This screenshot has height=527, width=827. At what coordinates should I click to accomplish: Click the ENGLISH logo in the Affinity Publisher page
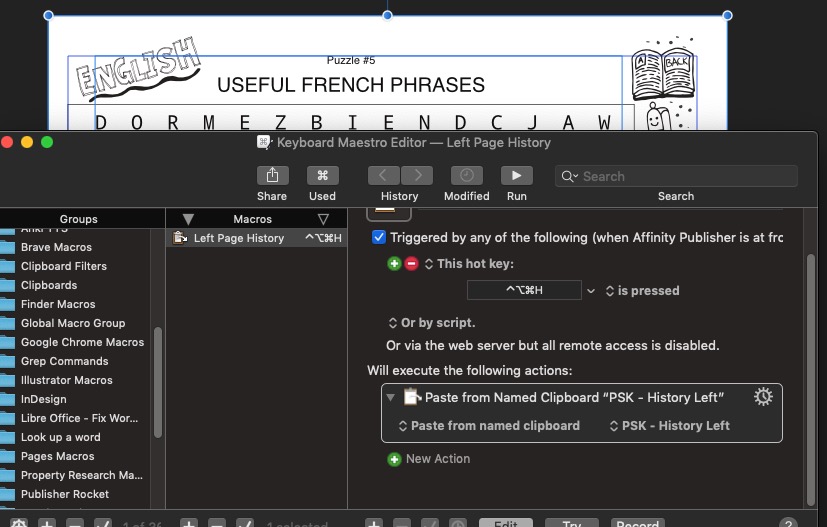coord(138,69)
